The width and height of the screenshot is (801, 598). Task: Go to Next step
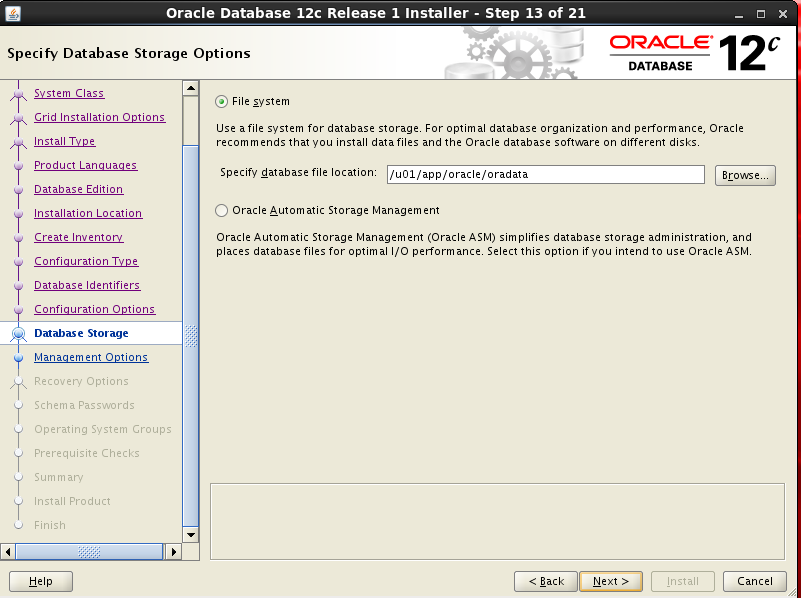point(610,581)
